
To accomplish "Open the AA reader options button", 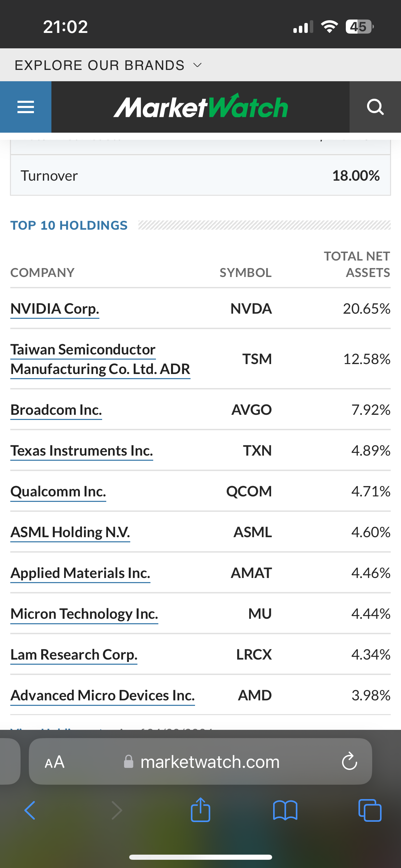I will (54, 762).
